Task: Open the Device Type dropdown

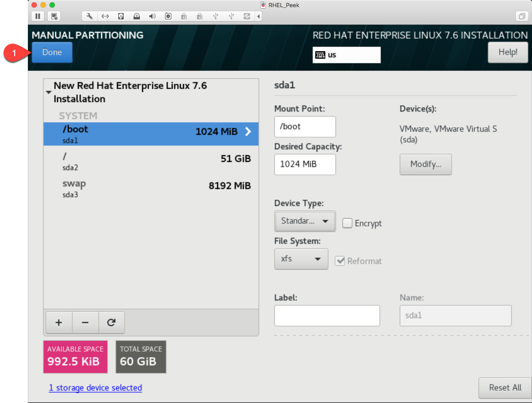Action: pos(305,221)
